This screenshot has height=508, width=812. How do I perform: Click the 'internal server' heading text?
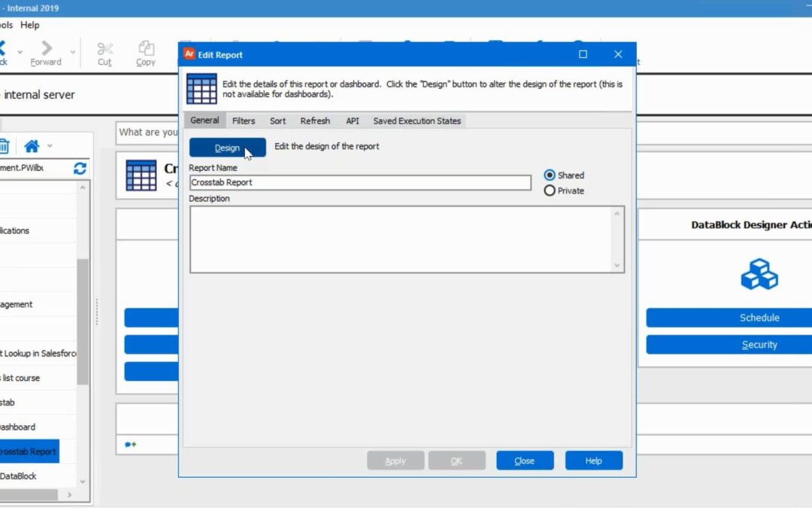(39, 95)
